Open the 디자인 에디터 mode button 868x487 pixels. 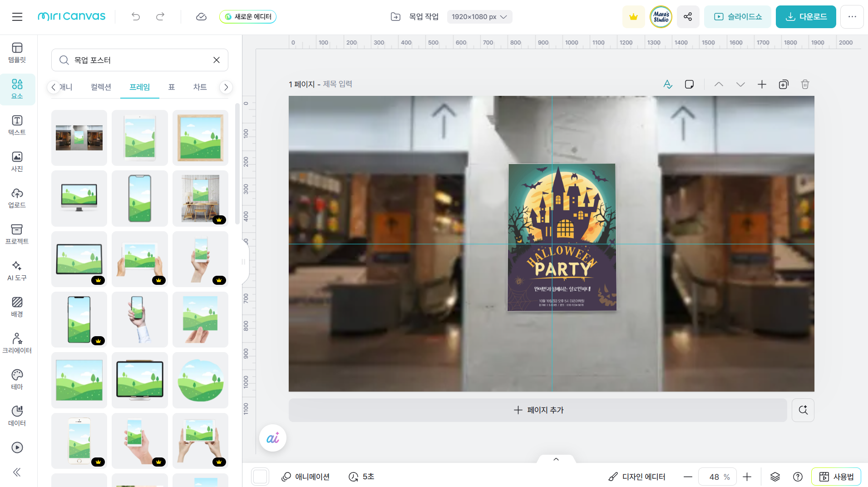[637, 477]
